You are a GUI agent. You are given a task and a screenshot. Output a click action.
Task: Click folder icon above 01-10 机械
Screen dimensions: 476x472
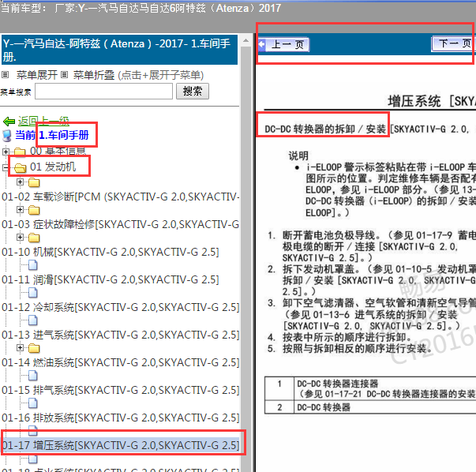coord(34,238)
